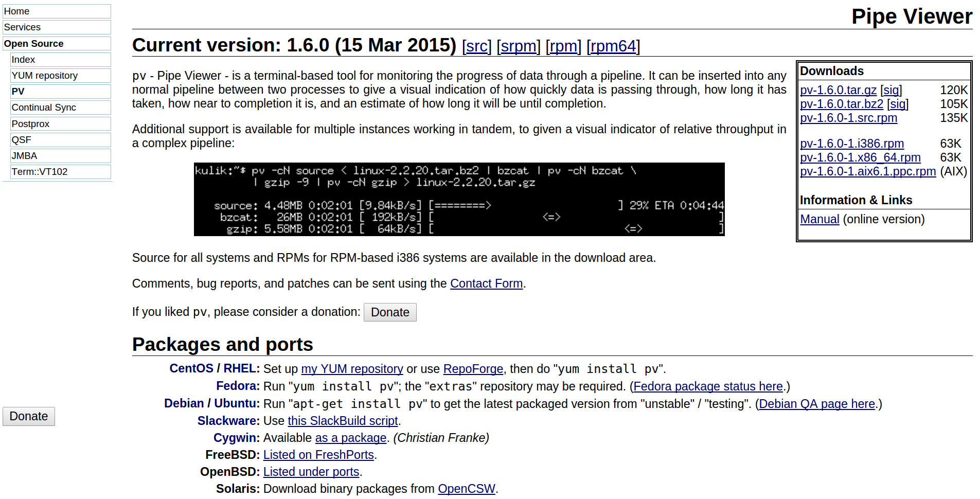Click the 135K file size value
This screenshot has height=499, width=980.
(954, 118)
